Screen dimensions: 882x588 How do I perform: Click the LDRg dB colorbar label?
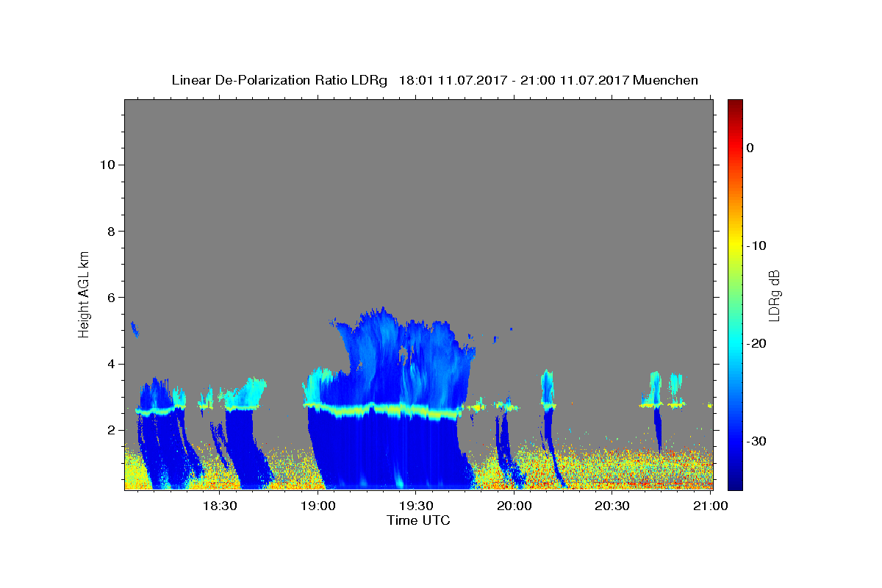click(x=775, y=295)
